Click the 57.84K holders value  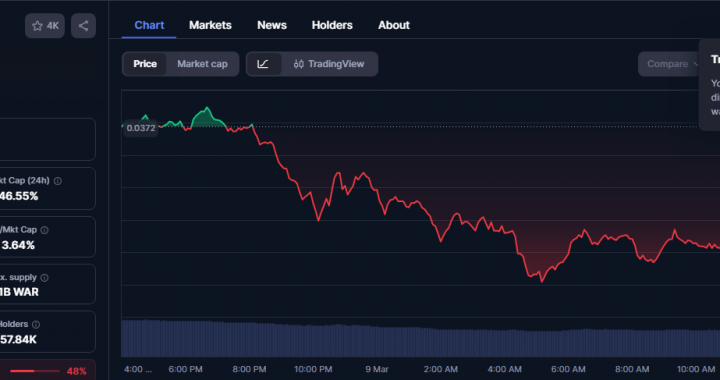tap(18, 340)
